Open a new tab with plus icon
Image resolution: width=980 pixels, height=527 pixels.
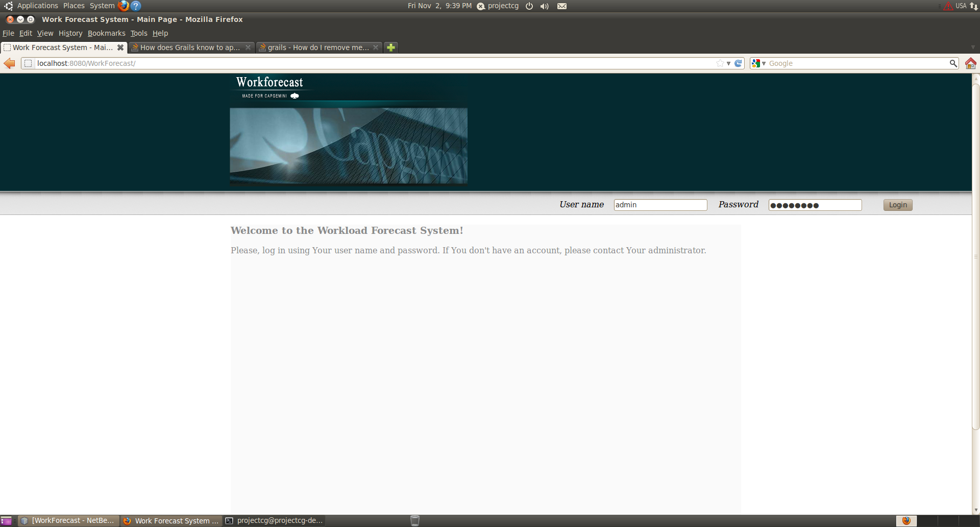391,47
